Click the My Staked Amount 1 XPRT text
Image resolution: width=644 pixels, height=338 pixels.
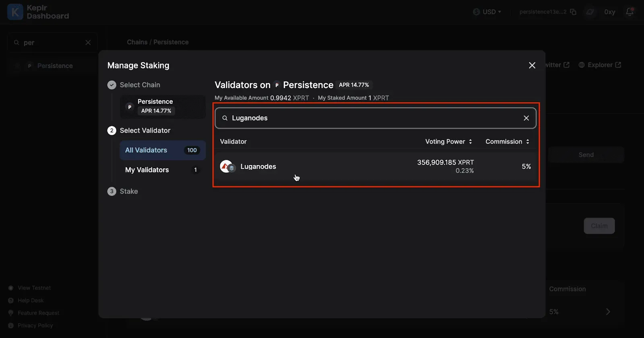[353, 98]
